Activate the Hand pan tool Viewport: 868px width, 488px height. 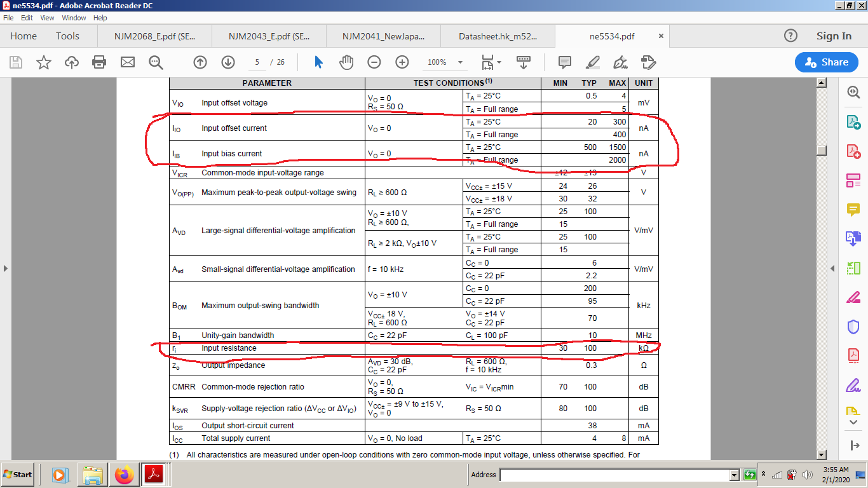(346, 62)
